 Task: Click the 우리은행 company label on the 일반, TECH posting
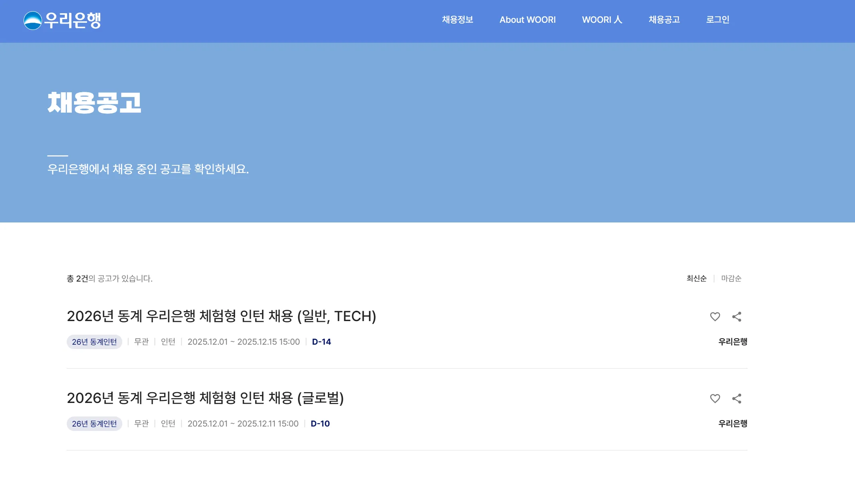[x=733, y=342]
